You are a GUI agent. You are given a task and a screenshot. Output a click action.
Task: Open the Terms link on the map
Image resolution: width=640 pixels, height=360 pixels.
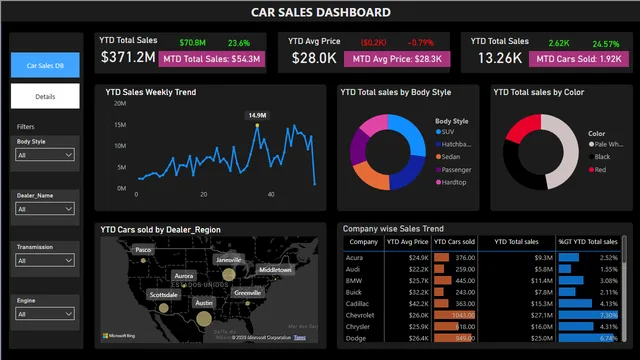tap(300, 337)
